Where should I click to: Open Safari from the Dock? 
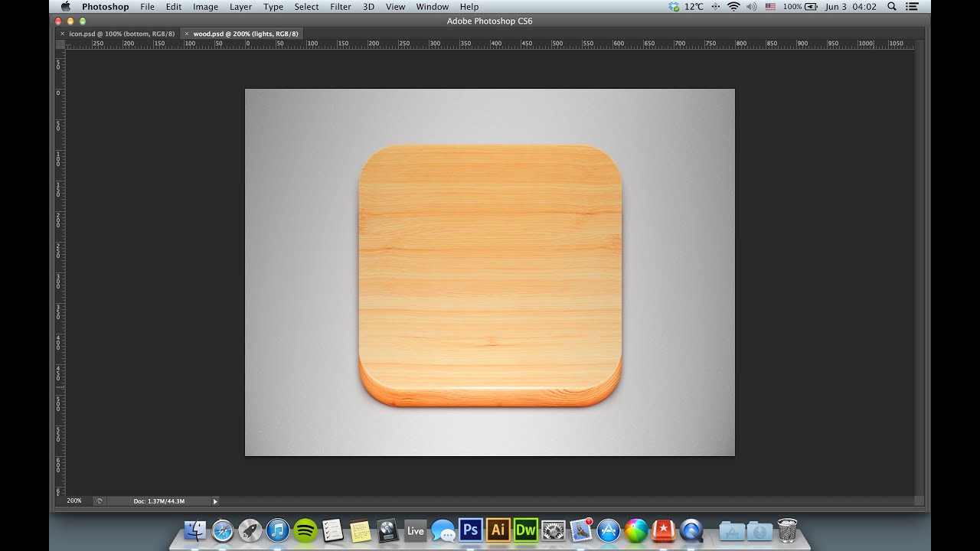click(223, 529)
